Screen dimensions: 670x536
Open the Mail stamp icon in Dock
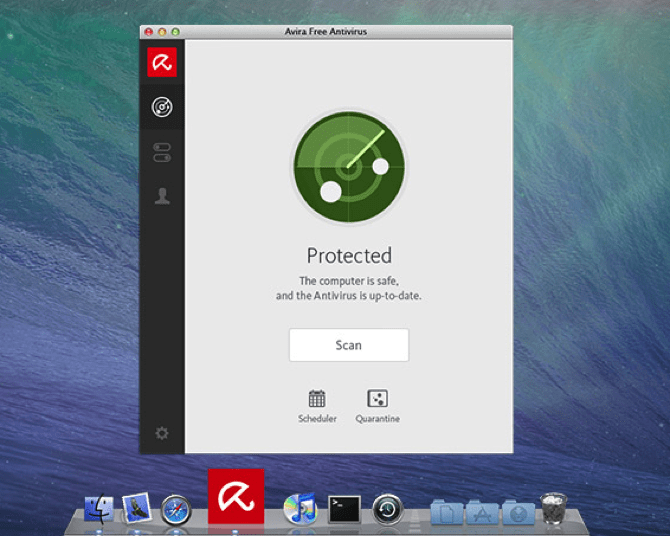point(137,508)
